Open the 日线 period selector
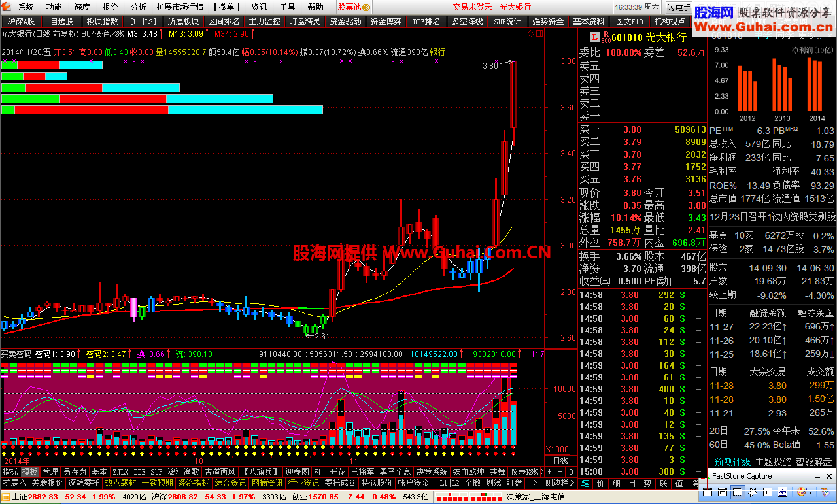The width and height of the screenshot is (837, 504). (x=560, y=460)
